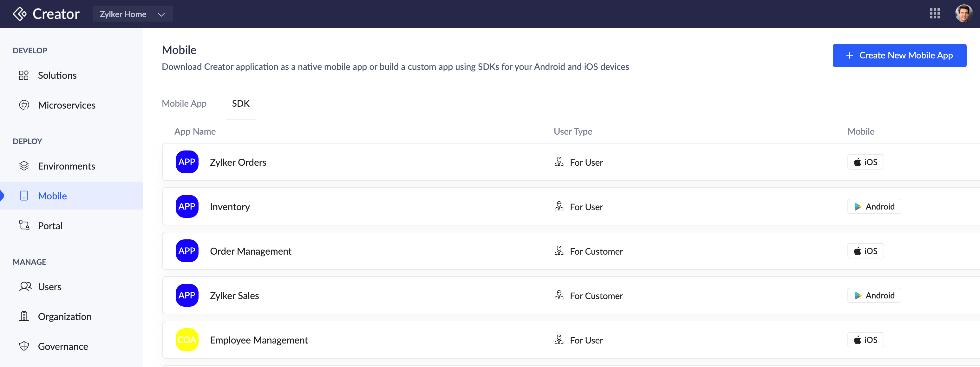Image resolution: width=980 pixels, height=367 pixels.
Task: Click the user type icon in Zylker Orders row
Action: [x=559, y=162]
